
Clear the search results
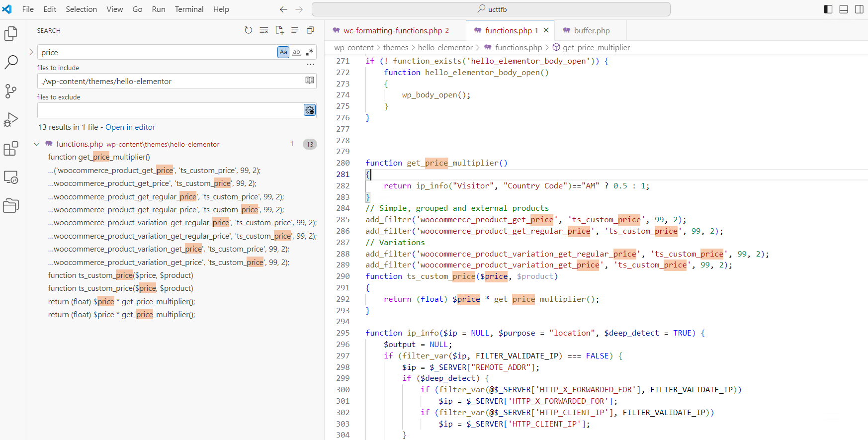264,30
